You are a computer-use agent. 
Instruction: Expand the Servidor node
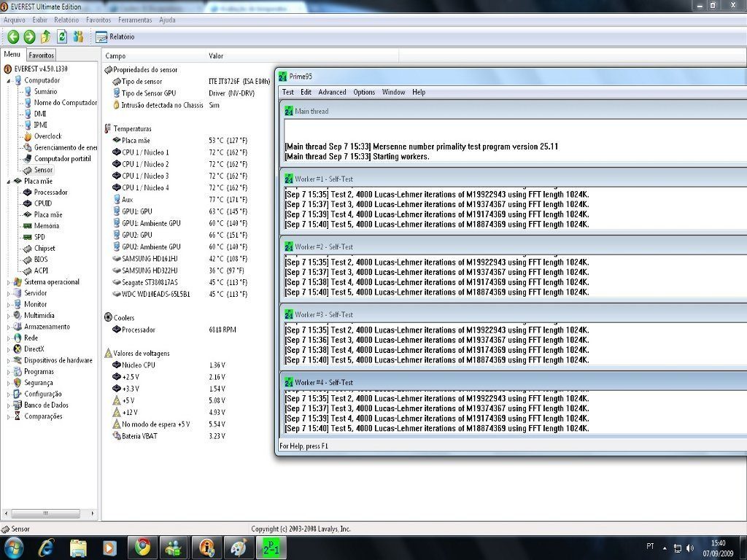point(9,294)
